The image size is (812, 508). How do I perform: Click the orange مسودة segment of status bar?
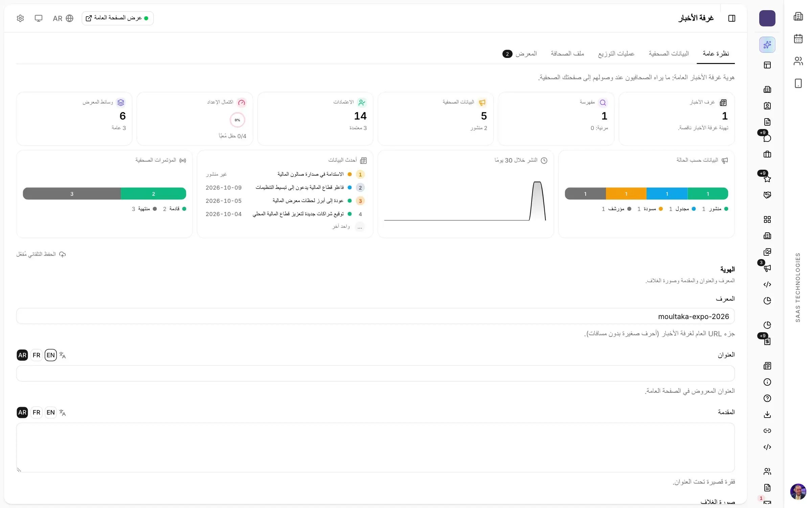point(626,194)
